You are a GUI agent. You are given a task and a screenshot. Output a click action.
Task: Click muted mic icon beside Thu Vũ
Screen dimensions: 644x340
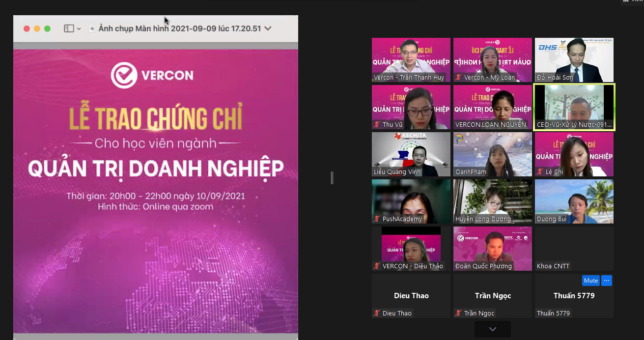tap(377, 125)
